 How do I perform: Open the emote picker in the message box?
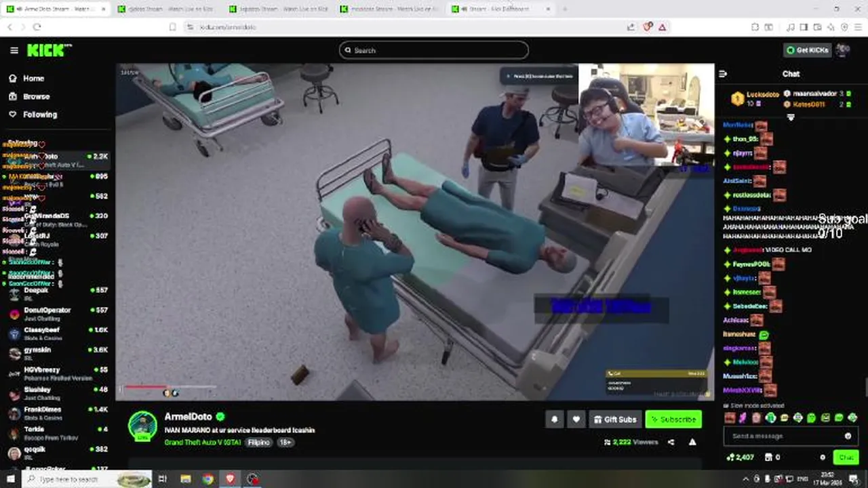pos(848,436)
